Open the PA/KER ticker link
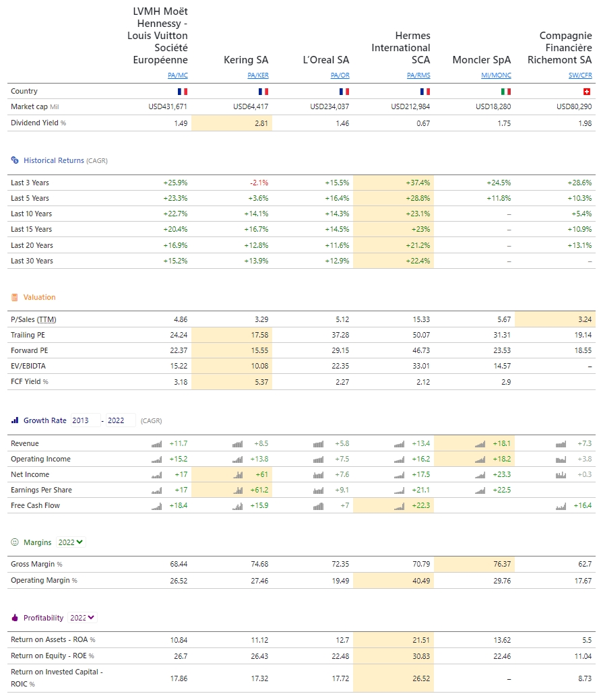 (258, 75)
